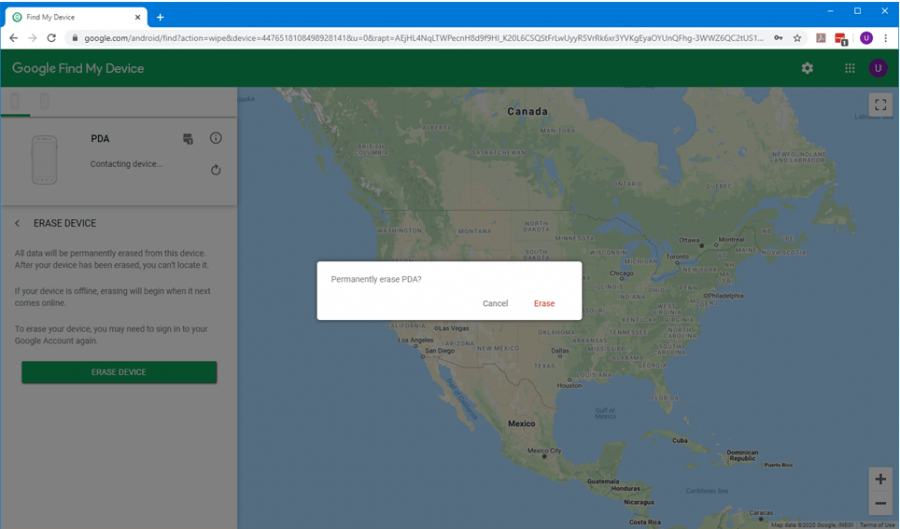Click the 'Permanently erase PDA?' dialog text
This screenshot has width=900, height=529.
coord(376,279)
